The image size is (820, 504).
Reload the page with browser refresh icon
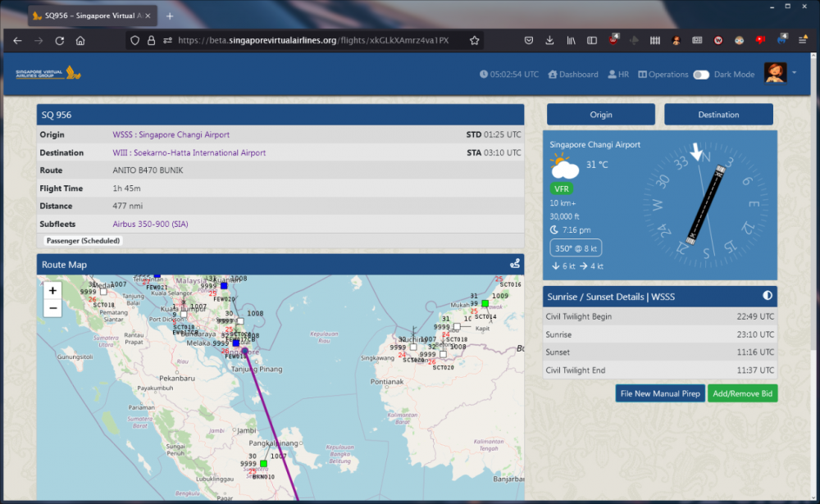pyautogui.click(x=60, y=40)
